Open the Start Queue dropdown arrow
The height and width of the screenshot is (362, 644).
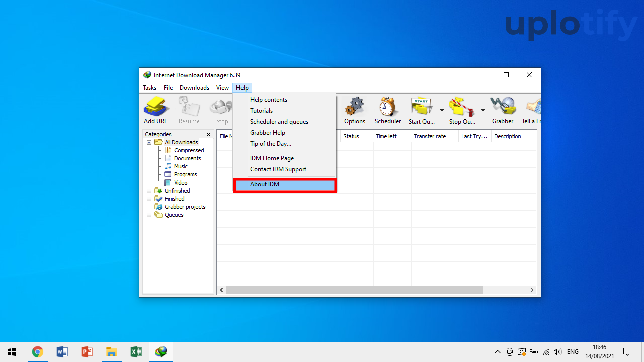[442, 110]
